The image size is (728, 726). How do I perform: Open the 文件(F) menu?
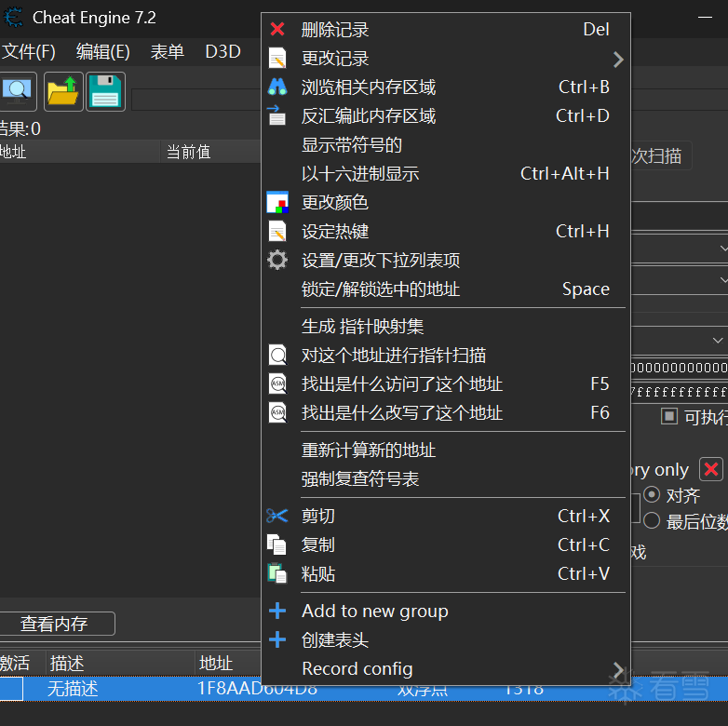[28, 51]
